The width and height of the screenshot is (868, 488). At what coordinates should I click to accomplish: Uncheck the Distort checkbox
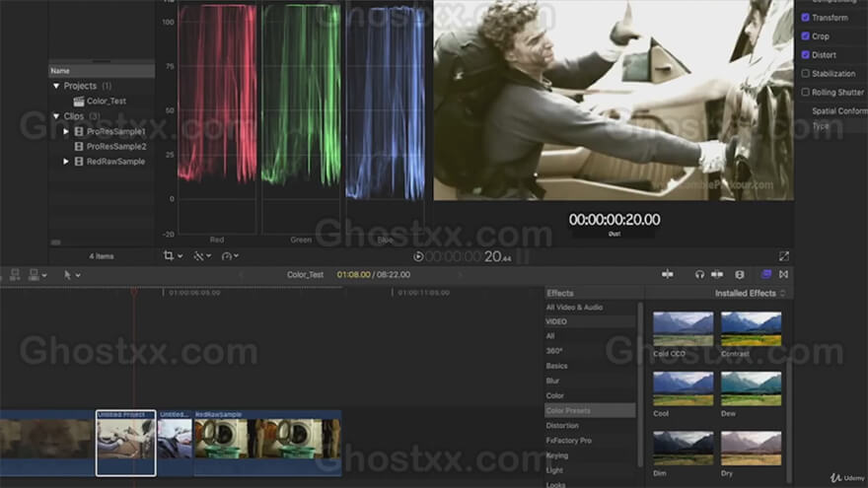[x=806, y=55]
